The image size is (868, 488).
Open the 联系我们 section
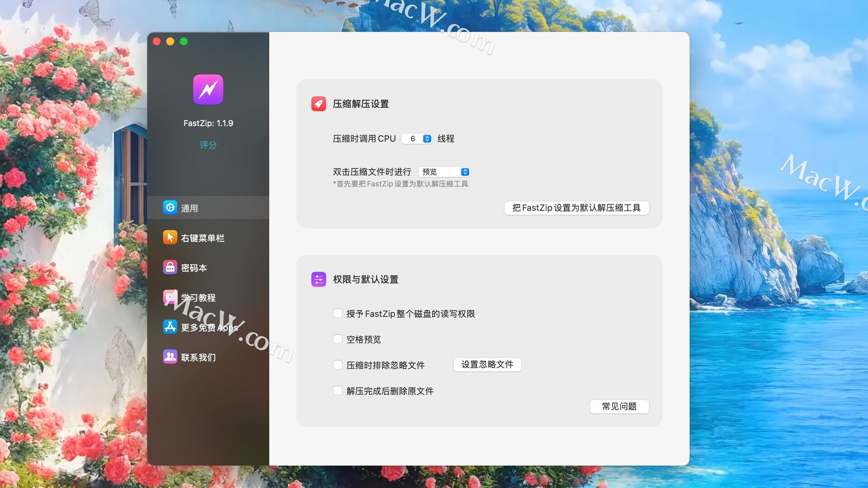pos(208,357)
